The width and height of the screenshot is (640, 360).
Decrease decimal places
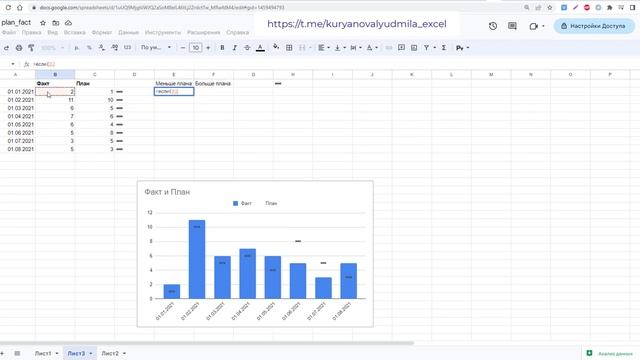[x=102, y=48]
